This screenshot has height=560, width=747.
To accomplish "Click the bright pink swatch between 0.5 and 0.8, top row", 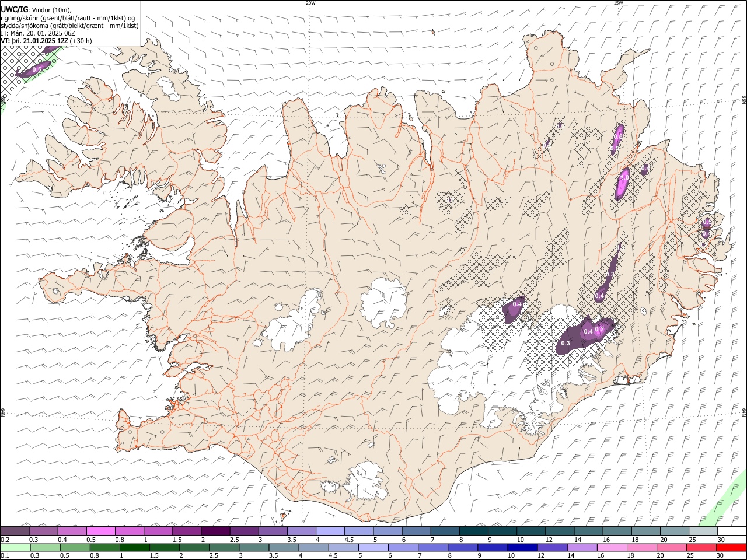I will pos(101,531).
